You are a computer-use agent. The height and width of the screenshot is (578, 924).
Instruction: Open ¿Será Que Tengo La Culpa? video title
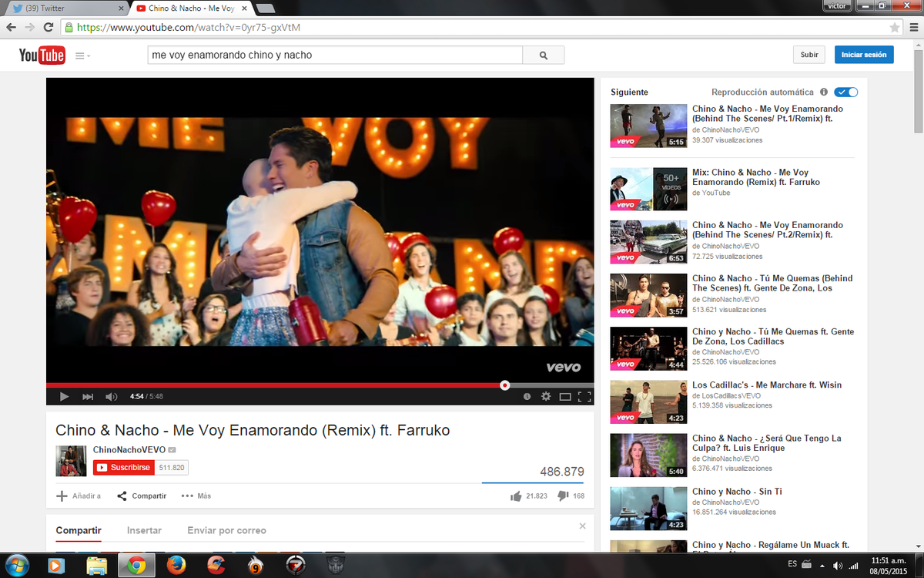(767, 442)
